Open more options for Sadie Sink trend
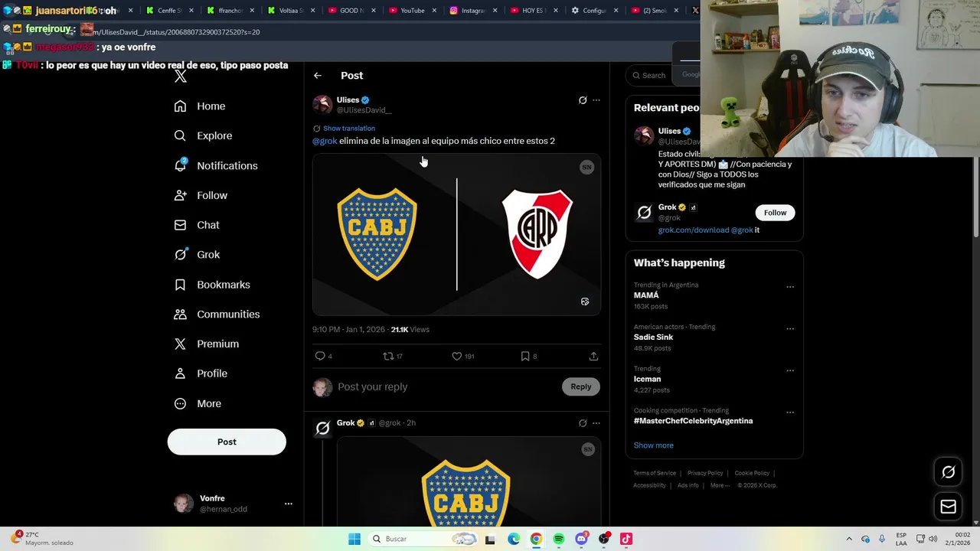The width and height of the screenshot is (980, 551). pyautogui.click(x=790, y=329)
